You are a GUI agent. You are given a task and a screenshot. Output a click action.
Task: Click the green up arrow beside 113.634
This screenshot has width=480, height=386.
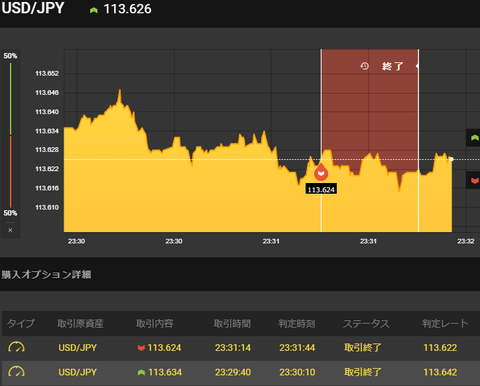point(141,372)
